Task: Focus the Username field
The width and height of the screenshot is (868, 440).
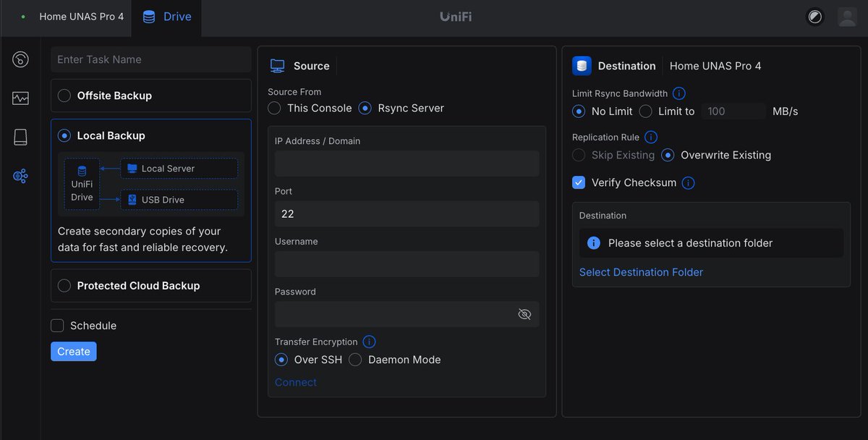Action: pos(407,264)
